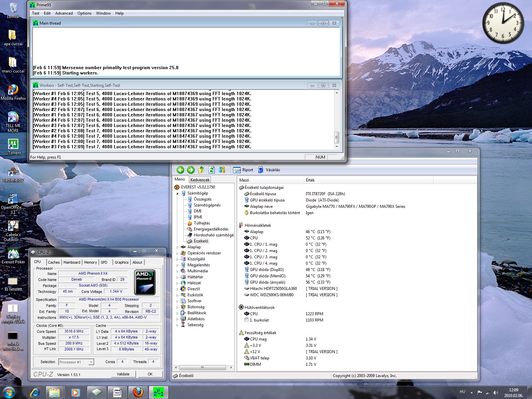Viewport: 532px width, 399px height.
Task: Open Lomtár recycle bin desktop icon
Action: 13,10
